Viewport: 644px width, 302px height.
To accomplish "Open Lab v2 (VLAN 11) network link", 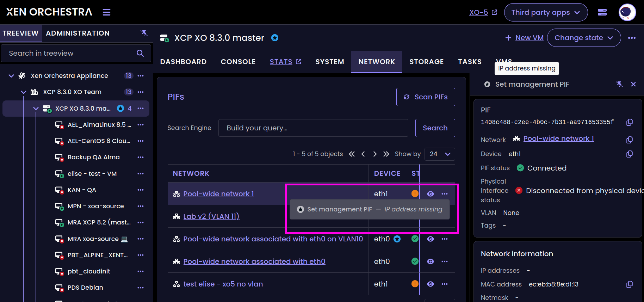I will tap(211, 216).
